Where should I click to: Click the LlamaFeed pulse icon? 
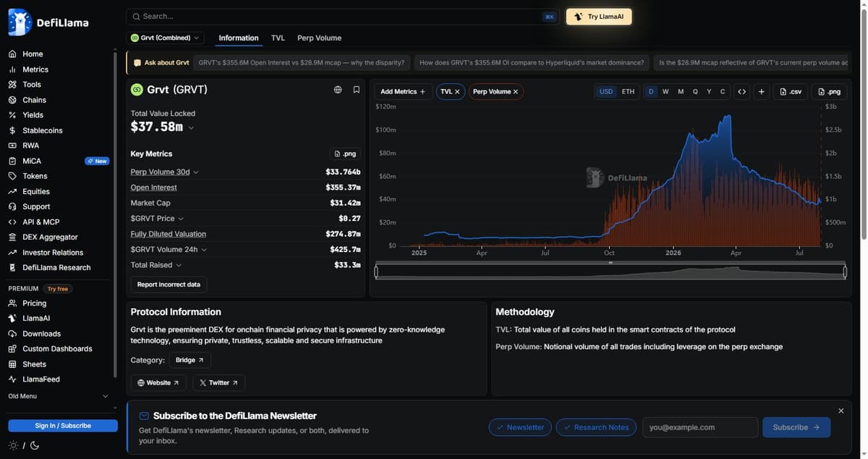tap(12, 379)
